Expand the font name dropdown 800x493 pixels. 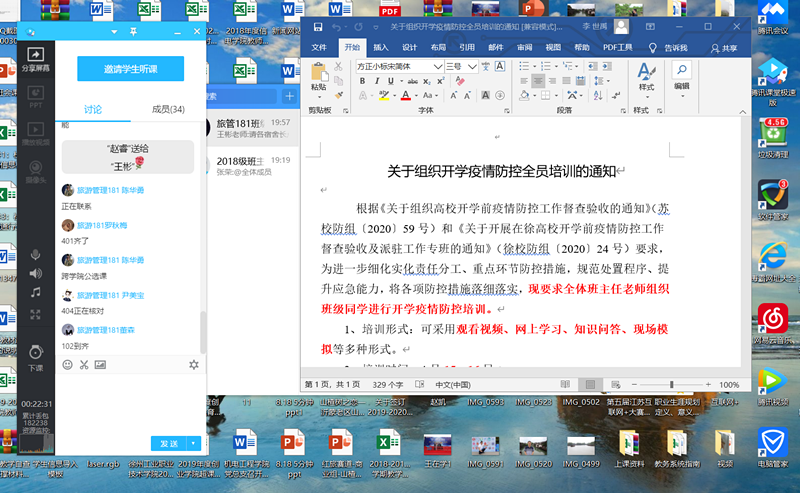pos(438,66)
